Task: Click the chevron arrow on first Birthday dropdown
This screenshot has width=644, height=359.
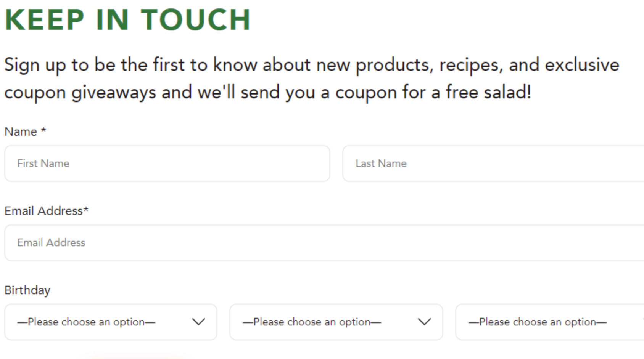Action: coord(198,322)
